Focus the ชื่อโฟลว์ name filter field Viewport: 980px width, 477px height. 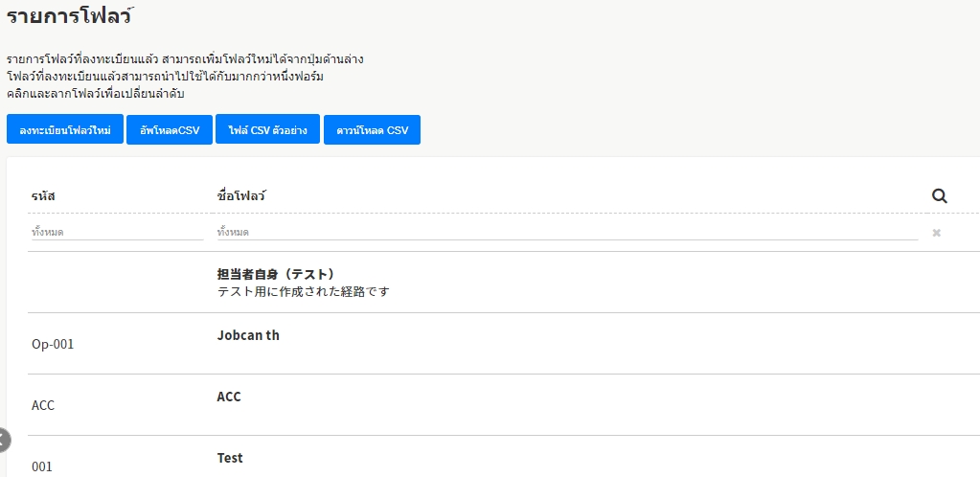pyautogui.click(x=566, y=232)
